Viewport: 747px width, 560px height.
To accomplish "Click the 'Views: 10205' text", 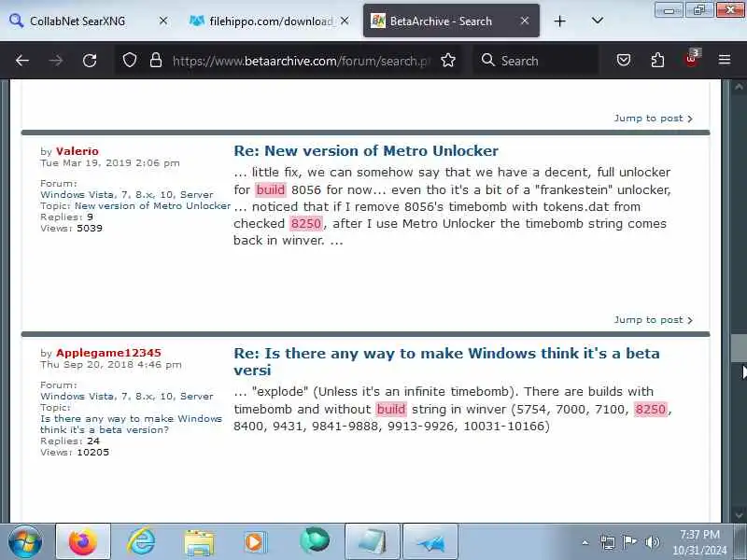I will coord(75,453).
